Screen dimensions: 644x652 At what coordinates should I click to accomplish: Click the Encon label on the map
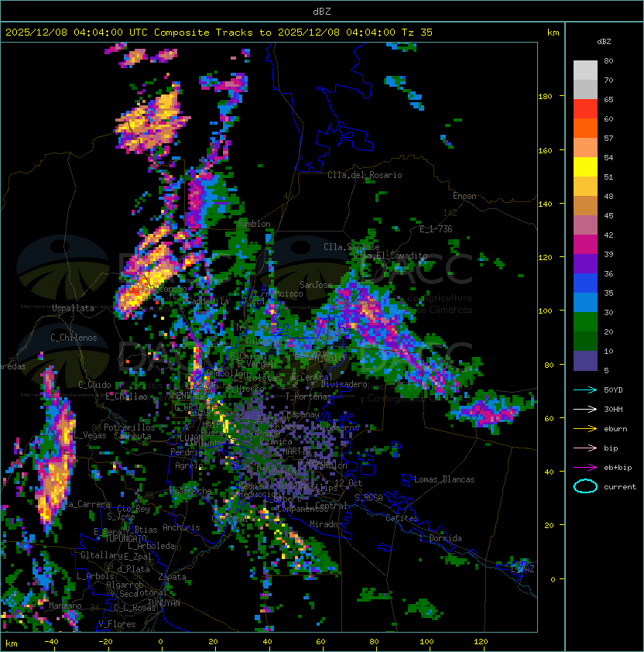pos(464,196)
